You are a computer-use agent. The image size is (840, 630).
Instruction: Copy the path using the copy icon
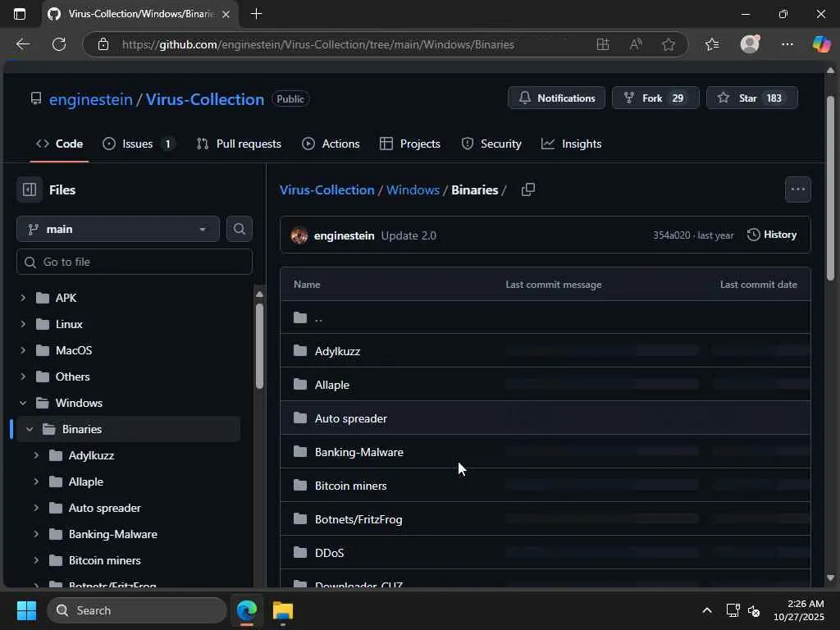click(527, 189)
